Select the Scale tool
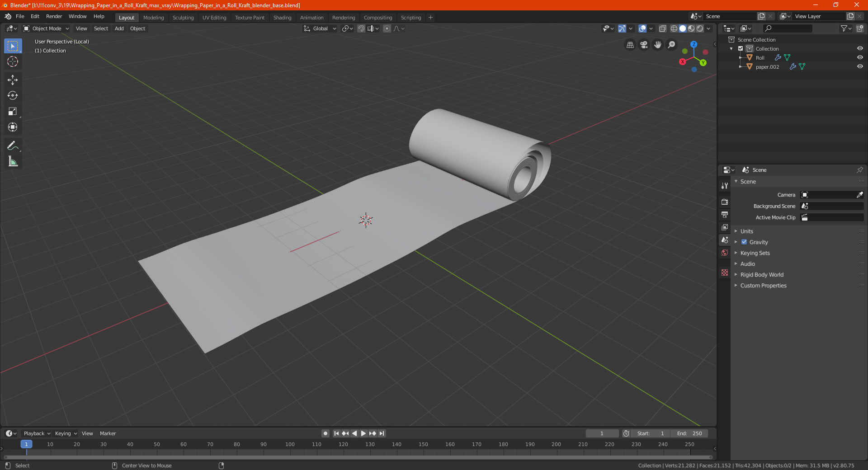 click(13, 112)
